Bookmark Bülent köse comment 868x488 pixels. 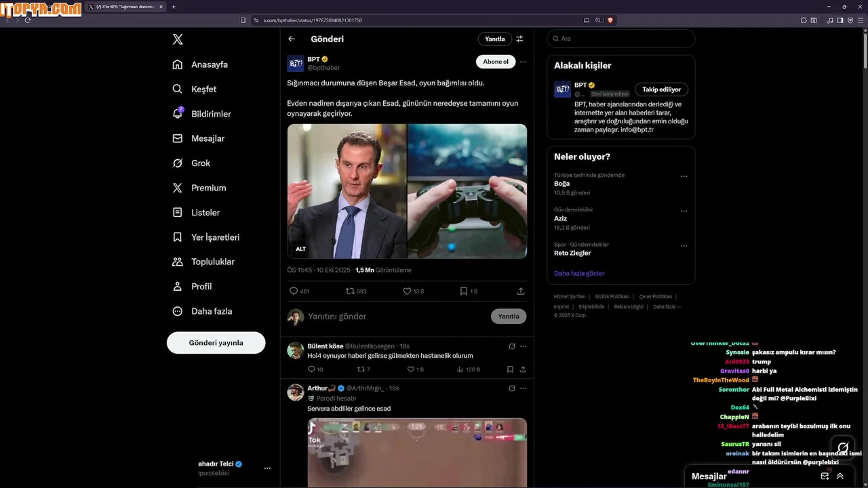point(510,369)
